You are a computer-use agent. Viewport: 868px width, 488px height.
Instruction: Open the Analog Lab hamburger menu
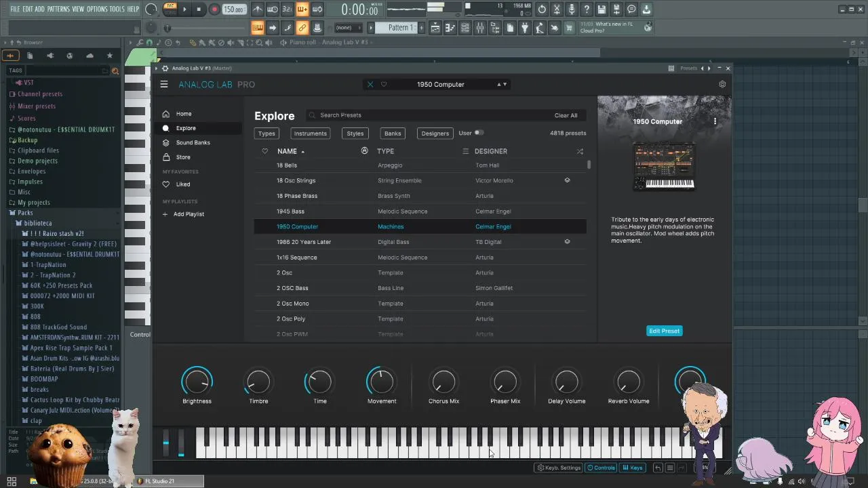pyautogui.click(x=164, y=84)
